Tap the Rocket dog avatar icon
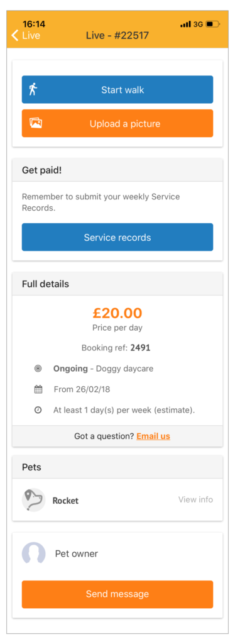 [33, 500]
